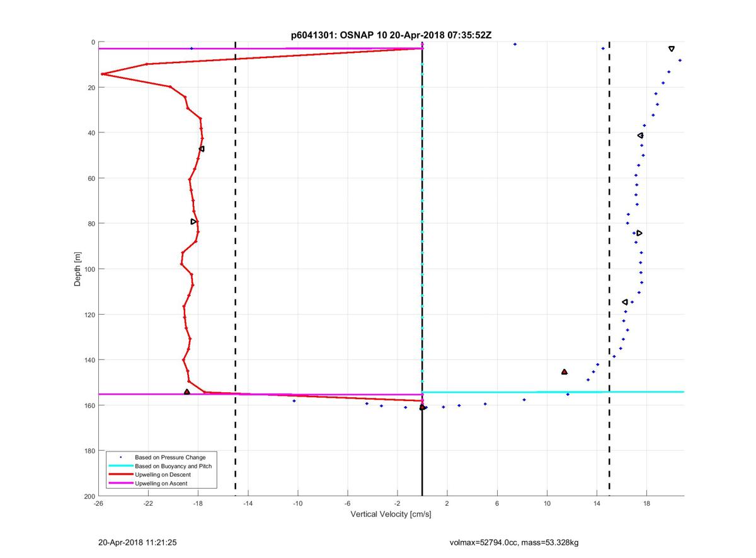Click the x-axis tick label '-26'

pyautogui.click(x=98, y=504)
